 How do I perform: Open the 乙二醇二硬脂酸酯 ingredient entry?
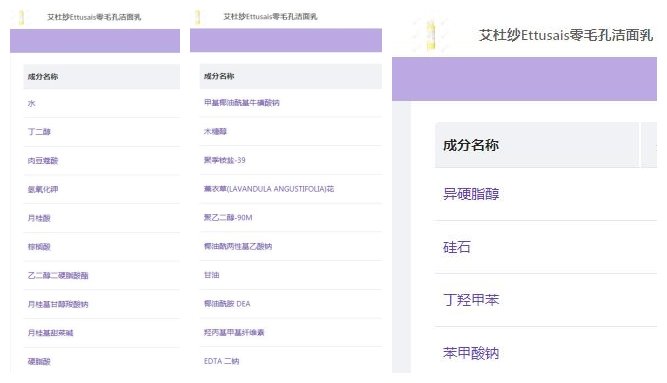point(58,276)
